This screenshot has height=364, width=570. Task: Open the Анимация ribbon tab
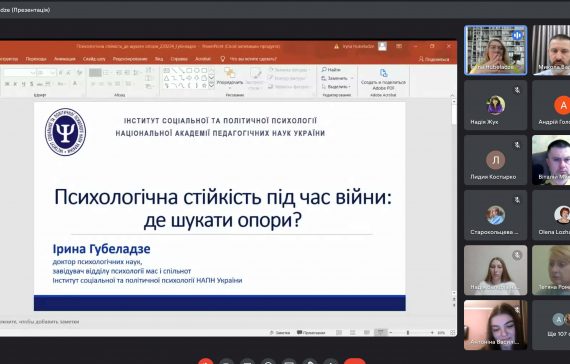pos(64,59)
